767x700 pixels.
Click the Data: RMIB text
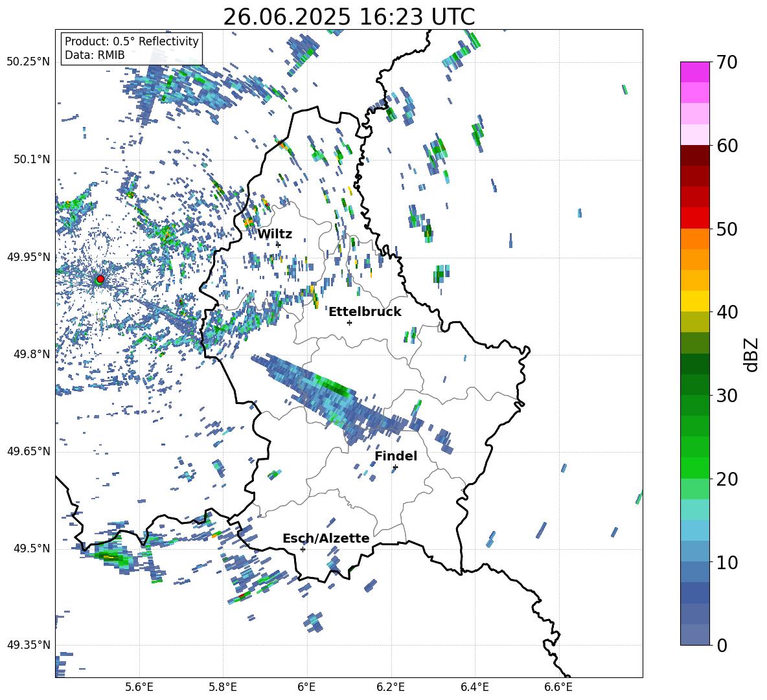95,55
